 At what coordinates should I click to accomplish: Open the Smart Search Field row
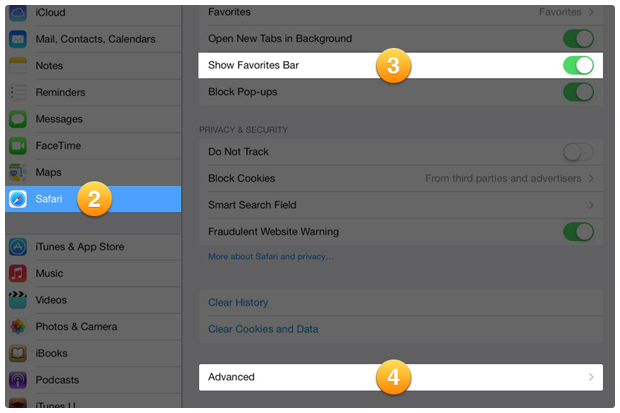400,205
